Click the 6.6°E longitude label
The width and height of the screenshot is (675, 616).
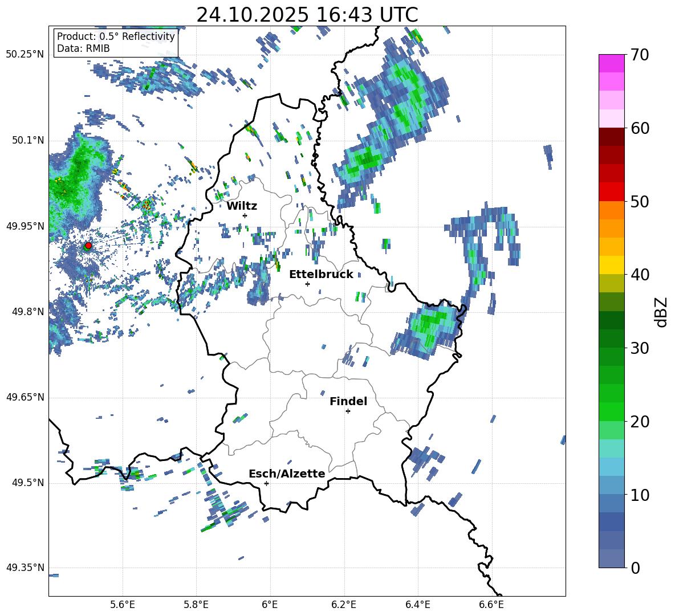pyautogui.click(x=491, y=605)
